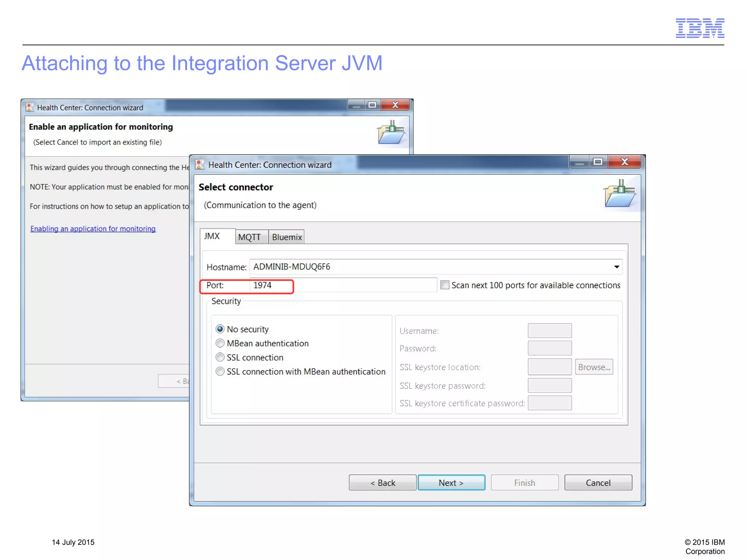747x560 pixels.
Task: Switch to the JMX tab
Action: tap(218, 236)
